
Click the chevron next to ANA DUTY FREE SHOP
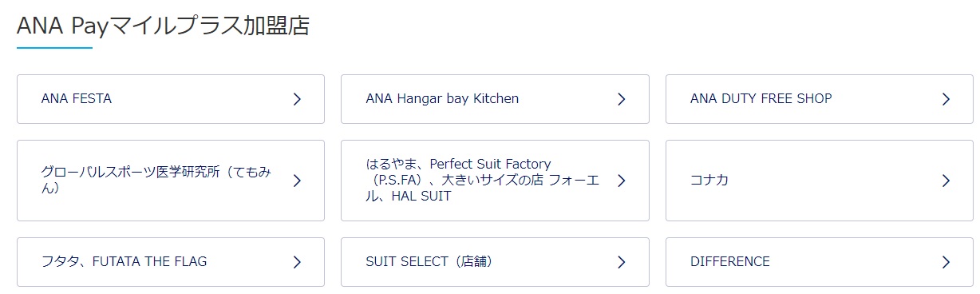coord(946,99)
